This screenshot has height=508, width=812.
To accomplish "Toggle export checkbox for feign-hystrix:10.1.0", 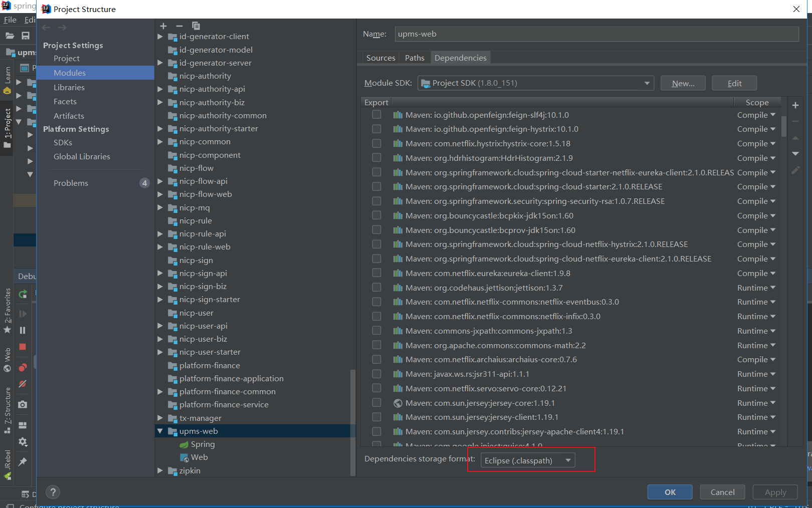I will click(x=376, y=129).
